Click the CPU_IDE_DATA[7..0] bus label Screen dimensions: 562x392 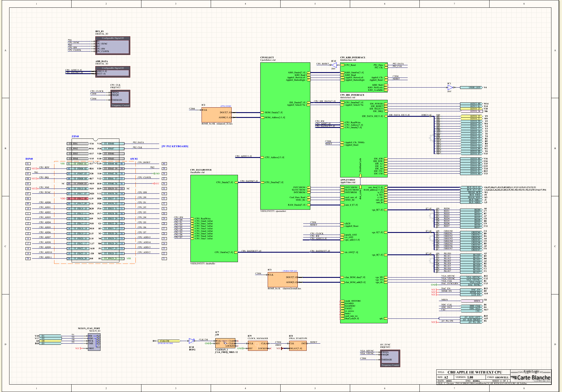pyautogui.click(x=325, y=101)
